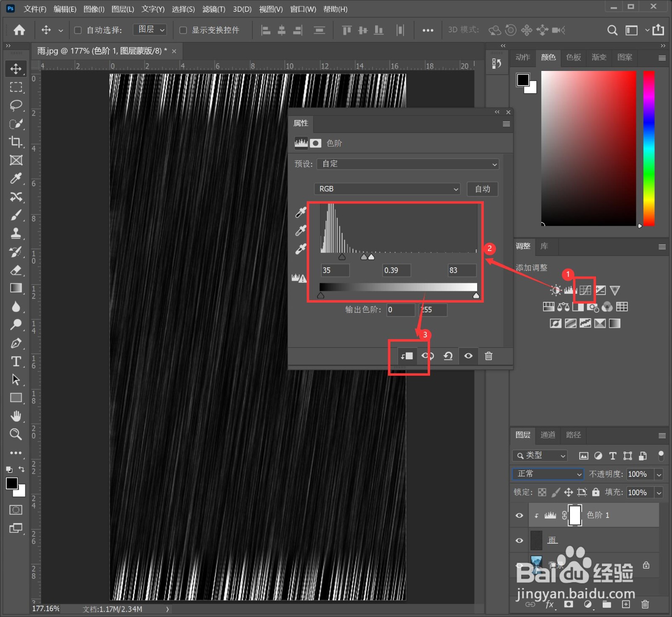Open the 路径 panel tab
Viewport: 672px width, 617px height.
(573, 435)
